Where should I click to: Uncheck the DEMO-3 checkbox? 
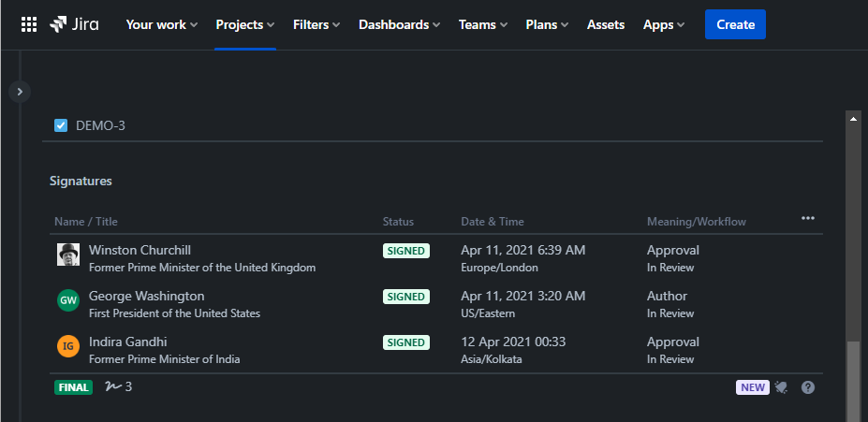click(x=61, y=125)
